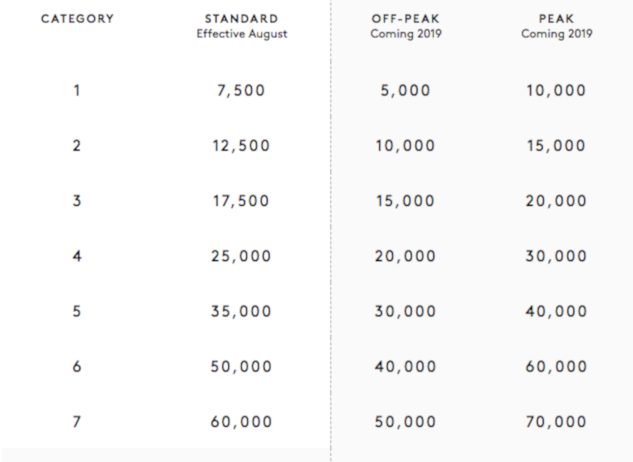This screenshot has height=462, width=633.
Task: Select the Effective August subtitle text
Action: pyautogui.click(x=240, y=34)
